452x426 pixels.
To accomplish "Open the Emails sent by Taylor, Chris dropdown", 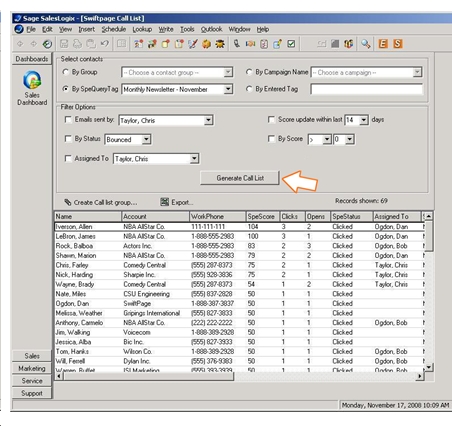I will pyautogui.click(x=208, y=120).
